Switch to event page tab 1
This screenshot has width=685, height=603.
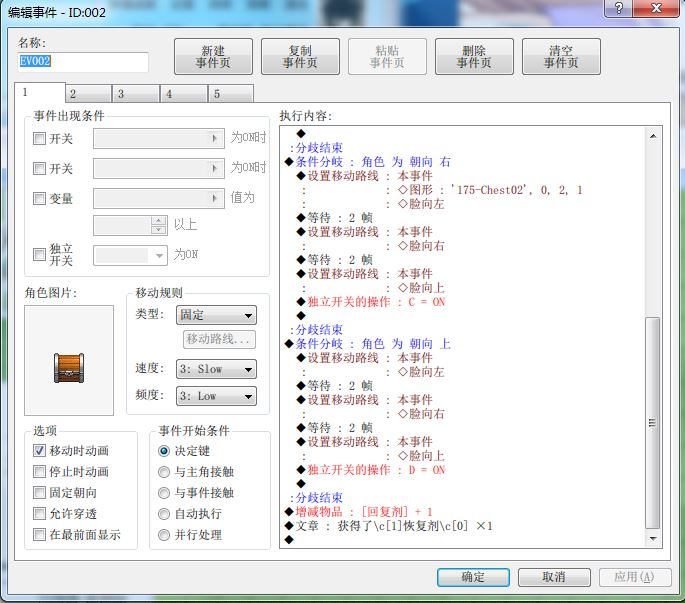point(40,93)
